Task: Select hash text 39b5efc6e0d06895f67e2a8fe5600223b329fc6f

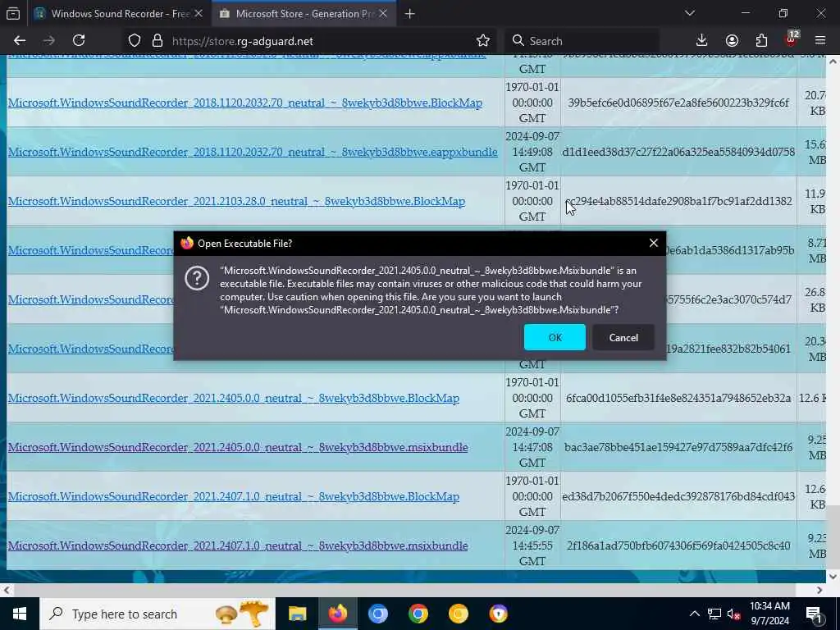Action: 678,103
